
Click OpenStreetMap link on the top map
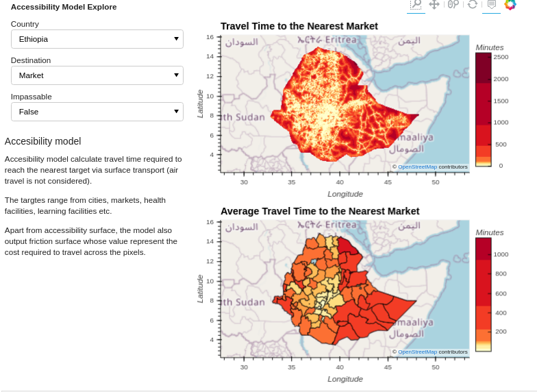pyautogui.click(x=417, y=167)
